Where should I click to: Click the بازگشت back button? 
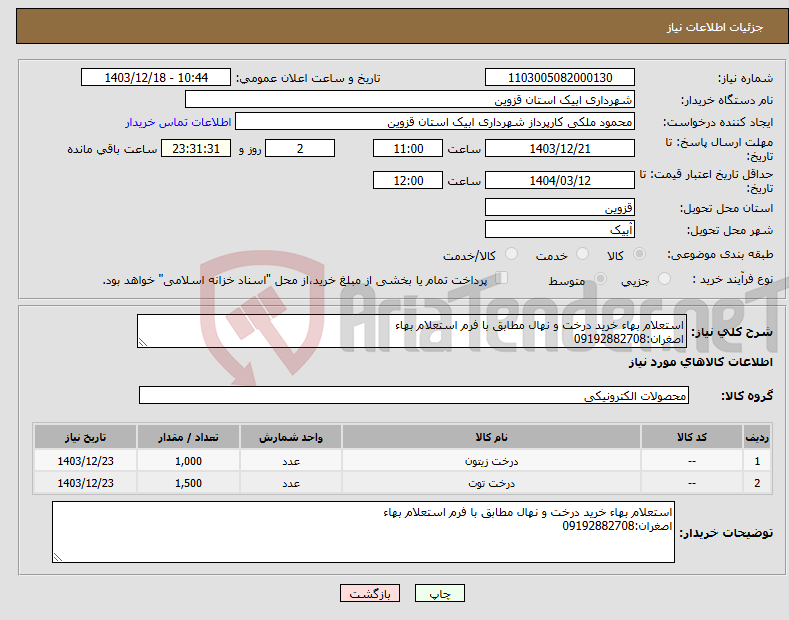370,594
